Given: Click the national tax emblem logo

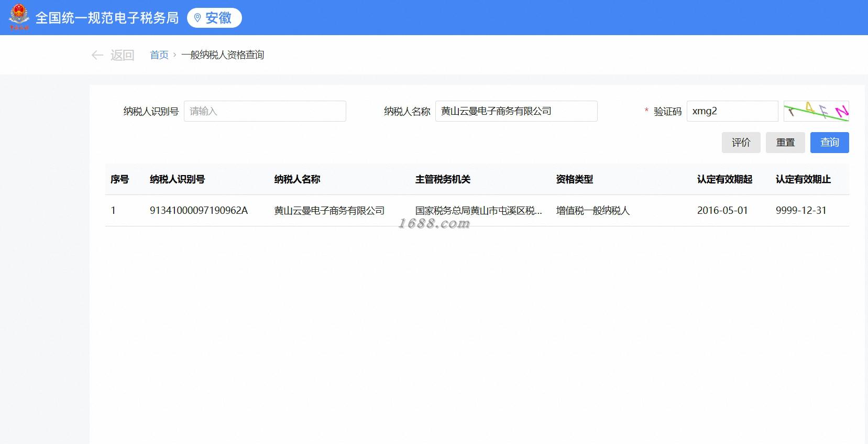Looking at the screenshot, I should click(x=19, y=17).
